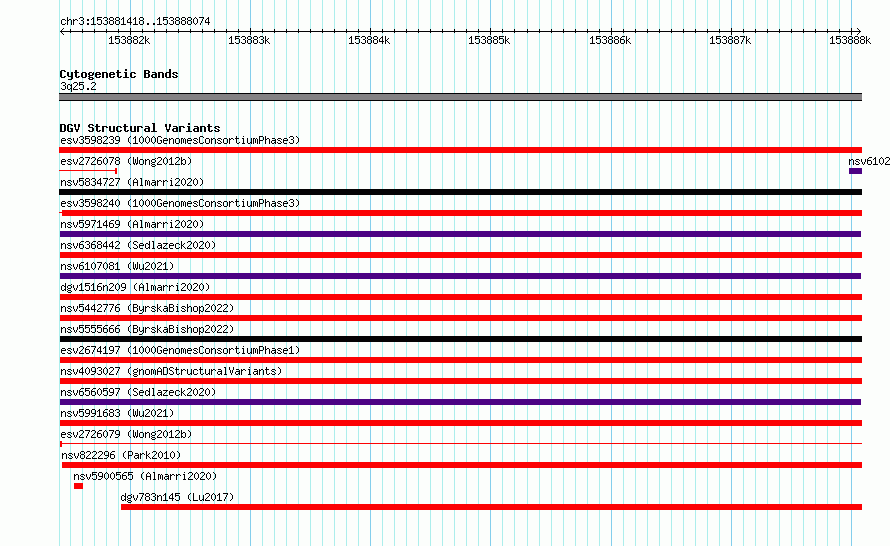Select the red bar under nsv822296
The height and width of the screenshot is (546, 890).
click(462, 465)
